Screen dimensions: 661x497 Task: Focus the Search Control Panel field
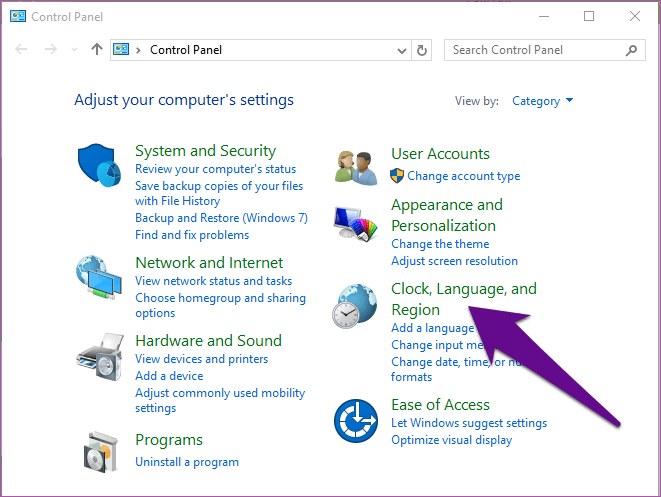(544, 50)
